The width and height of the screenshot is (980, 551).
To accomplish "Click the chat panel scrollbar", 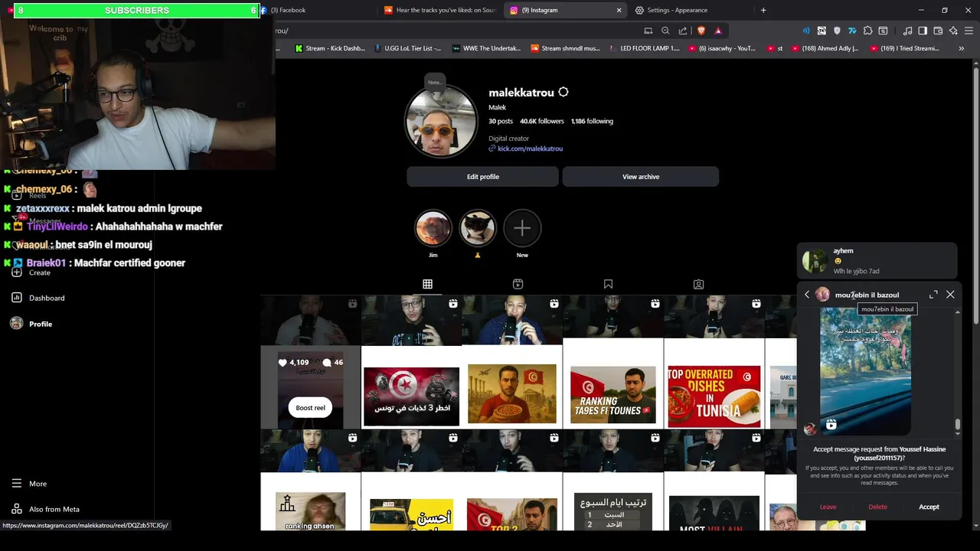I will [957, 425].
